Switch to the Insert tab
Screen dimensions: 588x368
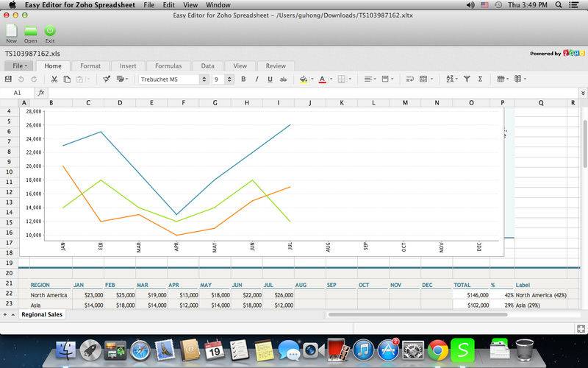coord(128,66)
